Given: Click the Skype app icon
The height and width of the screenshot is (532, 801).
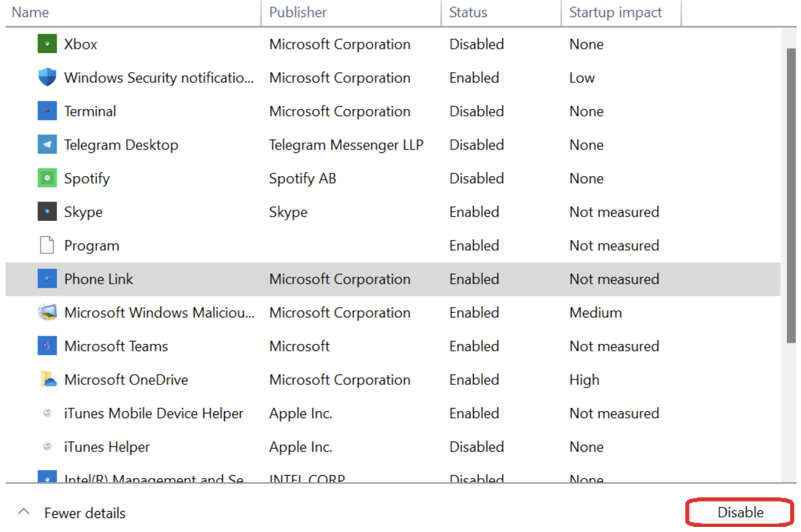Looking at the screenshot, I should tap(47, 212).
